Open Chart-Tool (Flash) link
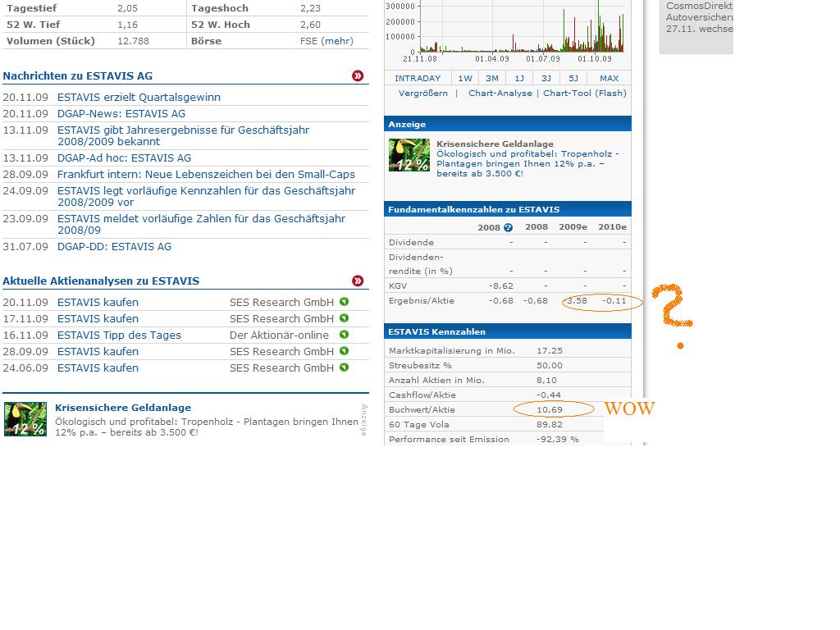Image resolution: width=840 pixels, height=630 pixels. 584,94
